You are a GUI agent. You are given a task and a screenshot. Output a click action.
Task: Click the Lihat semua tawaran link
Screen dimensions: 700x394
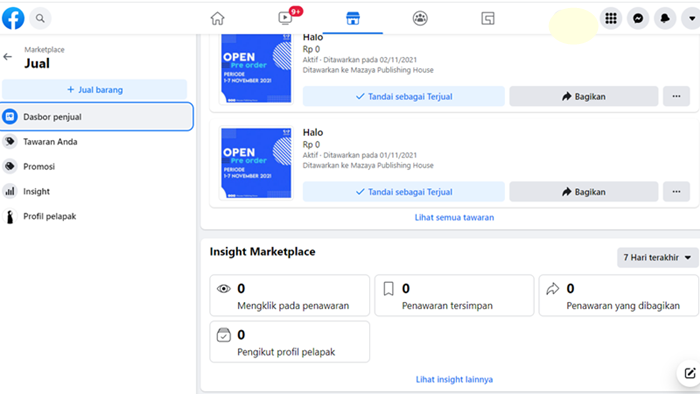454,217
